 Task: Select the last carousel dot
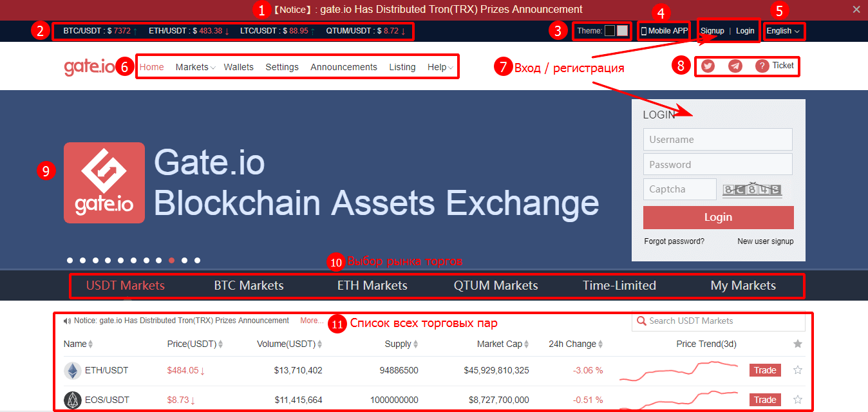[197, 261]
